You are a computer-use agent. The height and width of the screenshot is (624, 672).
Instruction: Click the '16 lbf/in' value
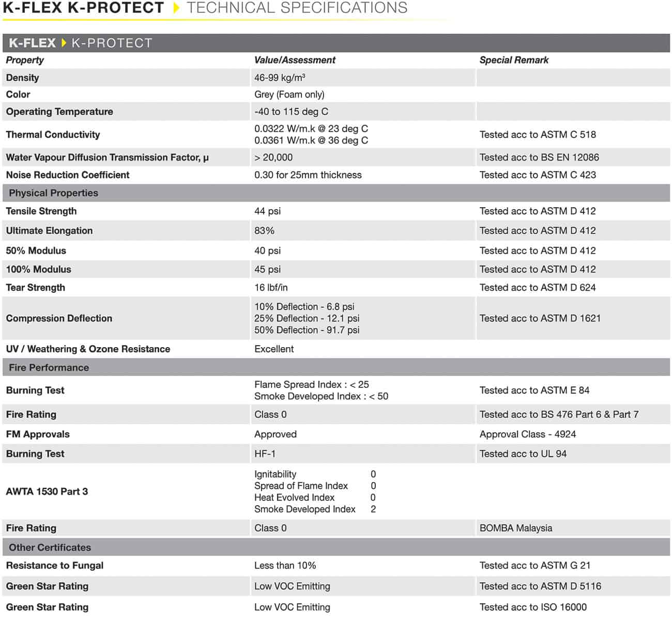tap(271, 288)
